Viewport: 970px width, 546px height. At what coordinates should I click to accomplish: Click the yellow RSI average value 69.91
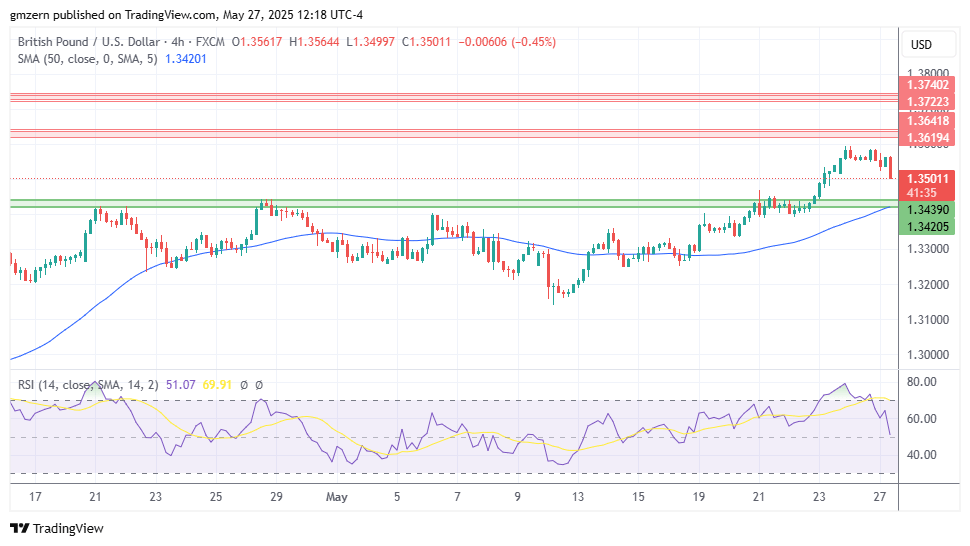[x=219, y=383]
